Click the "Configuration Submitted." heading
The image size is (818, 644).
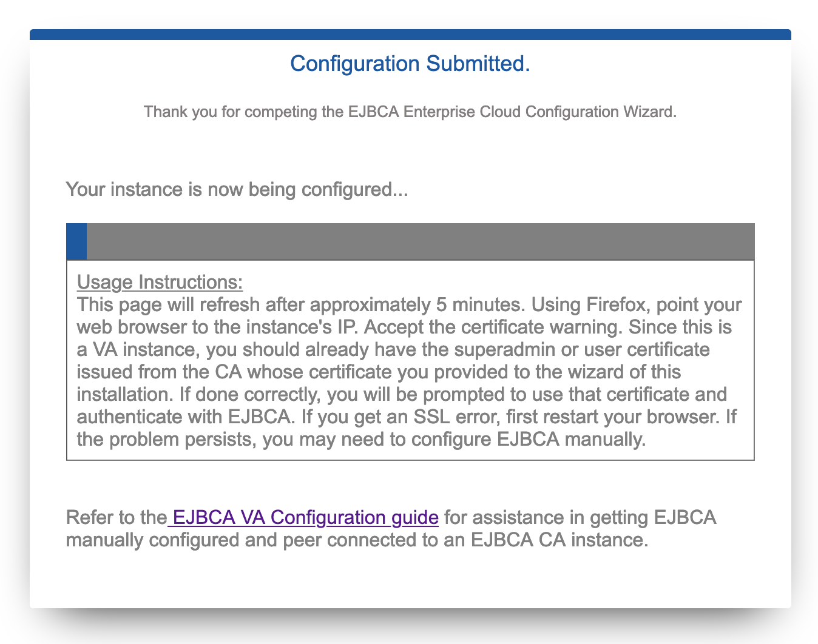pos(410,63)
